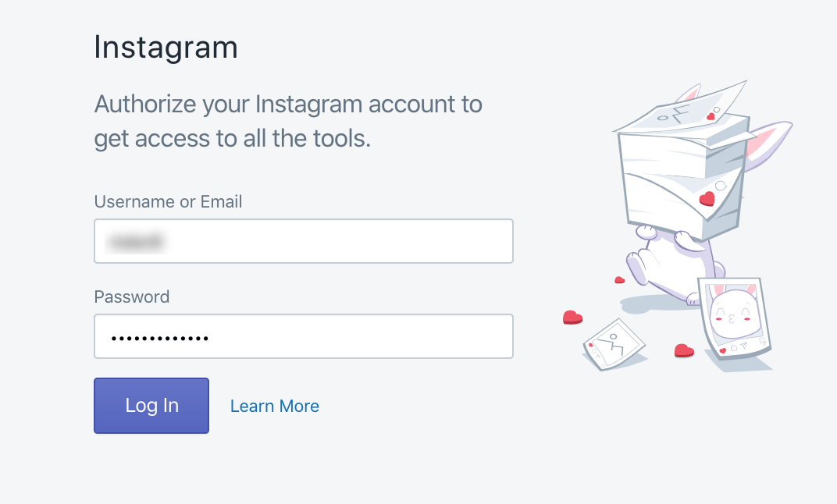Click the tiny red heart by the rabbit's foot
Screen dimensions: 837x504
pos(619,279)
